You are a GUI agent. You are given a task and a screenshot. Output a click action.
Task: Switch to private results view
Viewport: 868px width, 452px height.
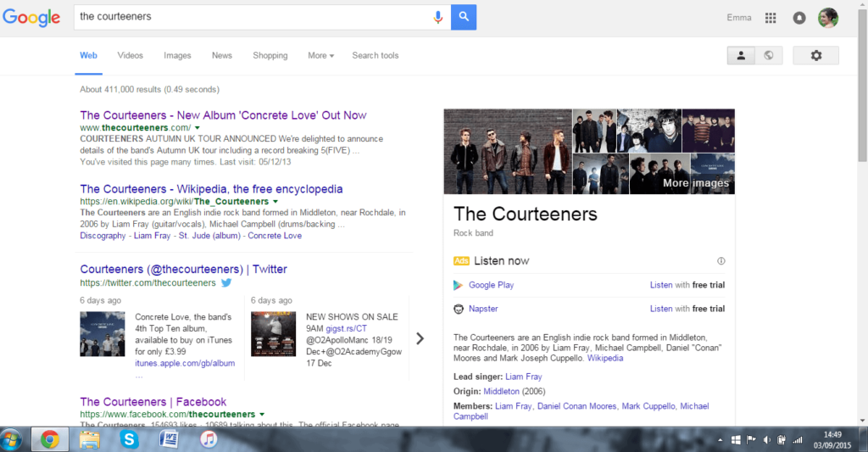741,55
